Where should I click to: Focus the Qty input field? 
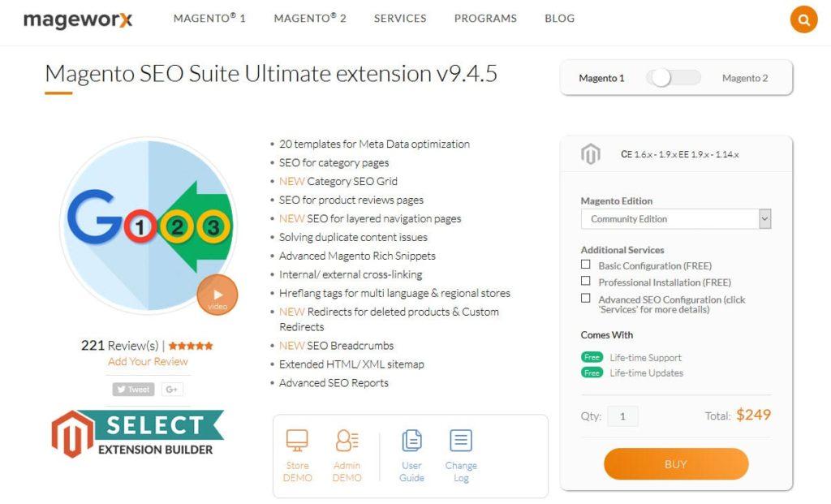click(622, 416)
